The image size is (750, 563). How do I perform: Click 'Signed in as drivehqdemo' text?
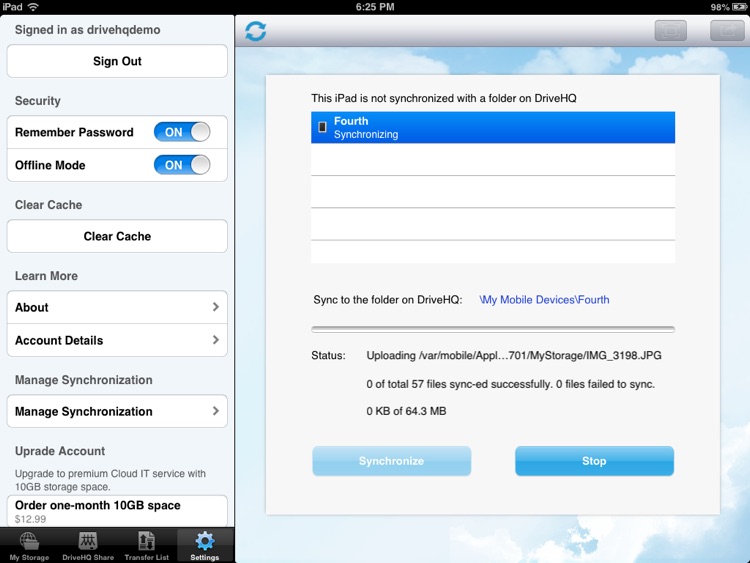pos(88,30)
